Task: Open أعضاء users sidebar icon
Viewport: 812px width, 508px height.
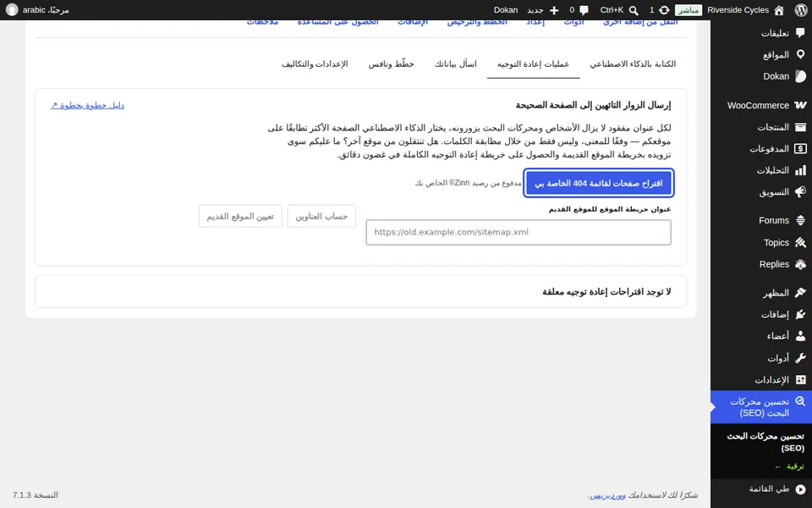Action: tap(800, 336)
